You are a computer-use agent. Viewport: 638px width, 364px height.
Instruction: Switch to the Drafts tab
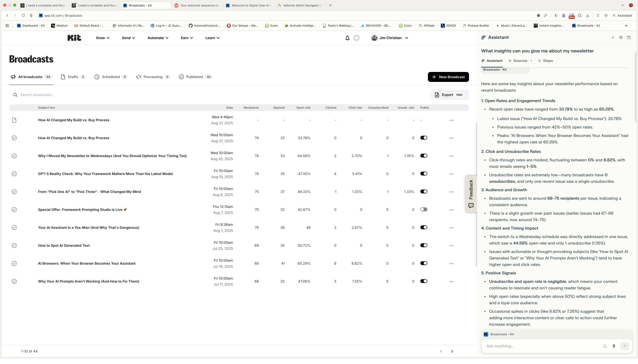pyautogui.click(x=73, y=77)
